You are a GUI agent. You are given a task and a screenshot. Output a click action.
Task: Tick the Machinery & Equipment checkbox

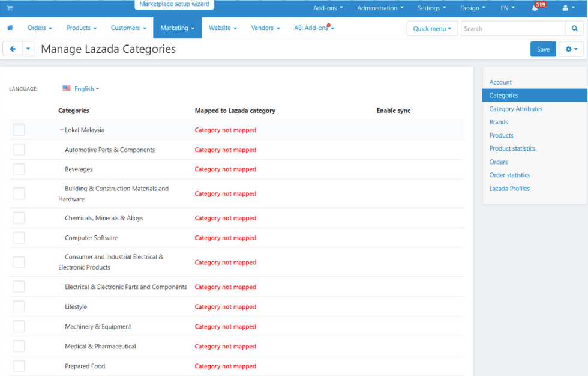pos(19,327)
